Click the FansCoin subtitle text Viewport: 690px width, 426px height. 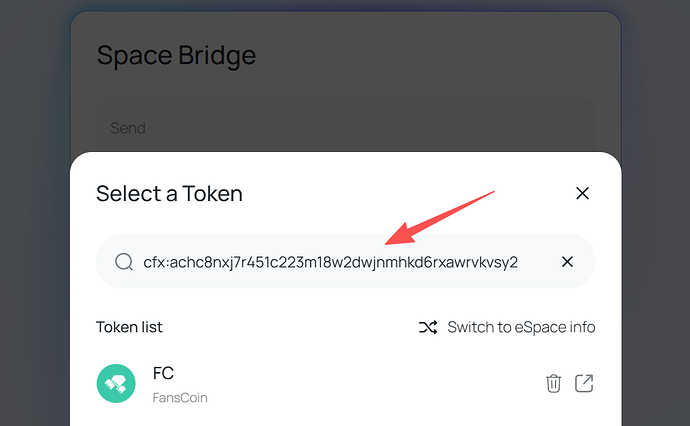(x=180, y=397)
